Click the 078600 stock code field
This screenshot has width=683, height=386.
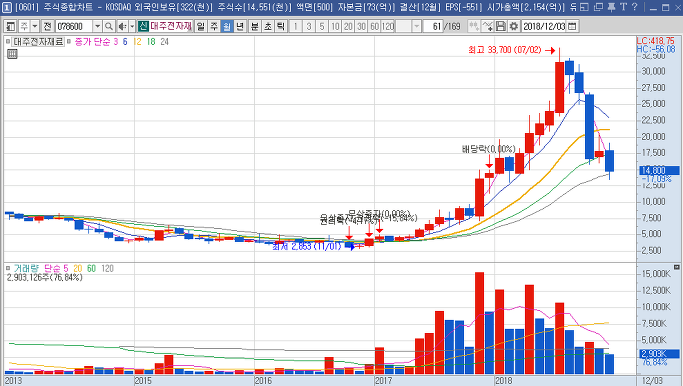click(x=74, y=27)
